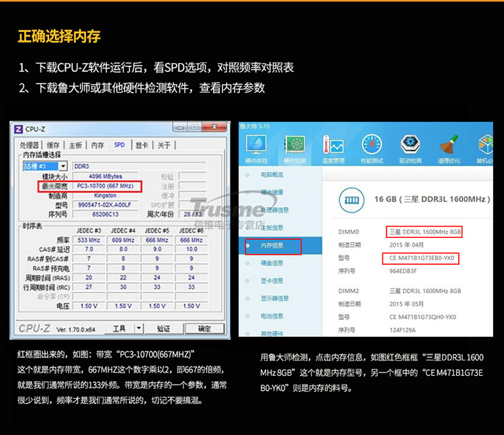This screenshot has height=435, width=504.
Task: Open the 主板 tab in CPU-Z
Action: pyautogui.click(x=75, y=145)
